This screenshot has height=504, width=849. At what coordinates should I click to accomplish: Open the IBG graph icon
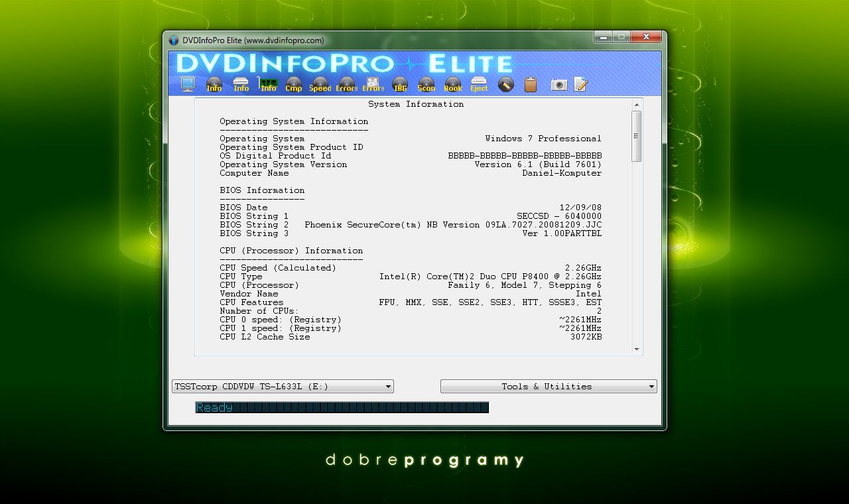(x=400, y=84)
